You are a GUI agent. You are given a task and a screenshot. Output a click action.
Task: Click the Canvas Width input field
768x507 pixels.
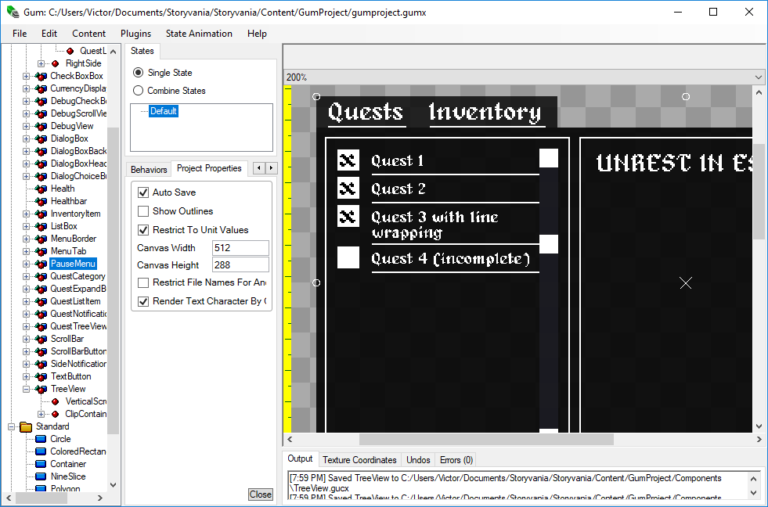[240, 248]
